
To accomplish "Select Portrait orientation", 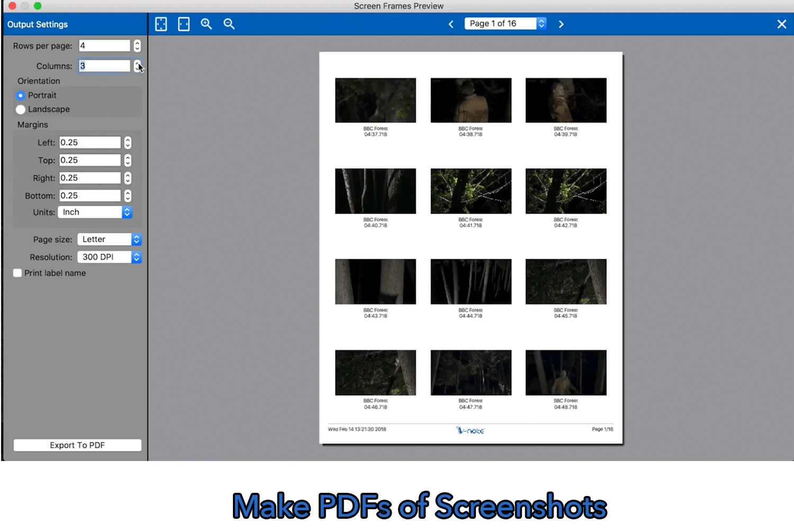I will [21, 96].
